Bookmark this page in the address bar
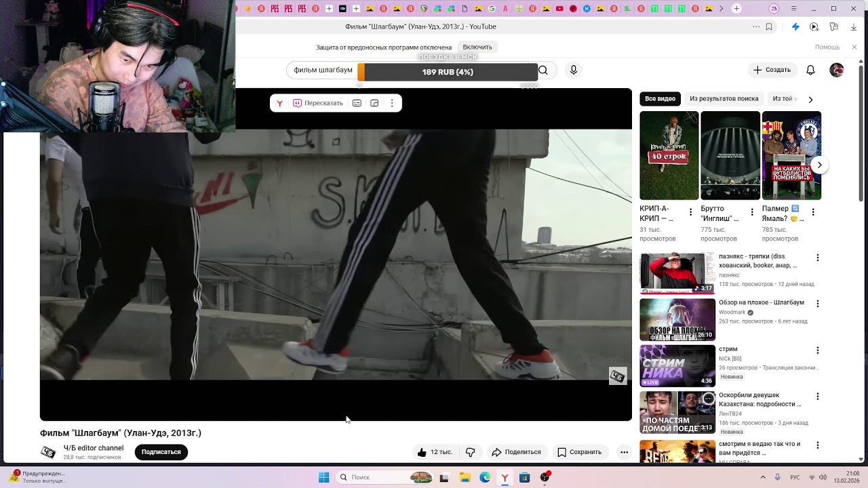Image resolution: width=868 pixels, height=488 pixels. click(769, 27)
